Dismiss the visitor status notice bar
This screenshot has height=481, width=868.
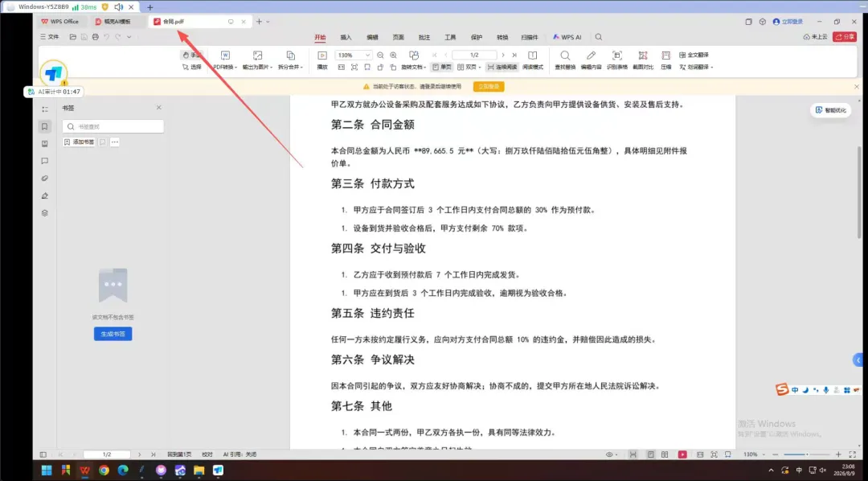click(x=857, y=86)
